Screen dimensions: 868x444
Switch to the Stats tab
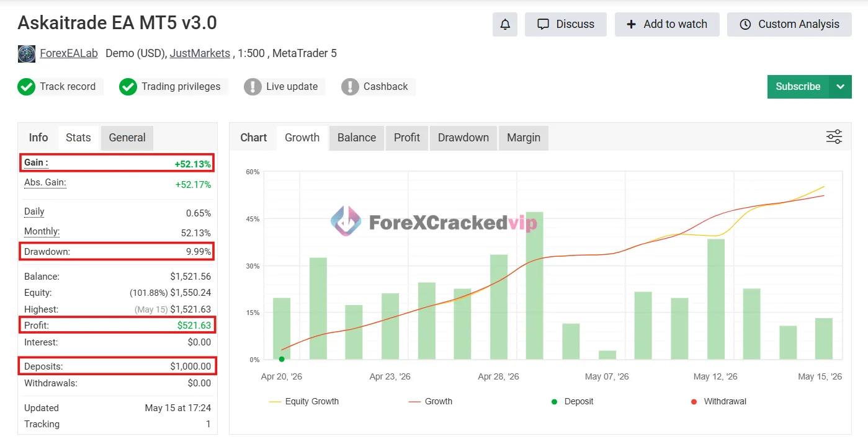tap(78, 138)
